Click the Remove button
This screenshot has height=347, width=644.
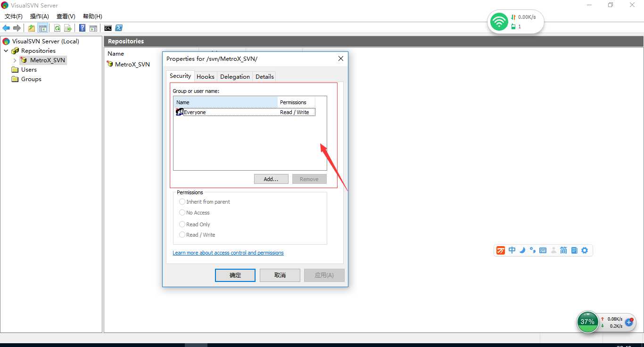(309, 179)
